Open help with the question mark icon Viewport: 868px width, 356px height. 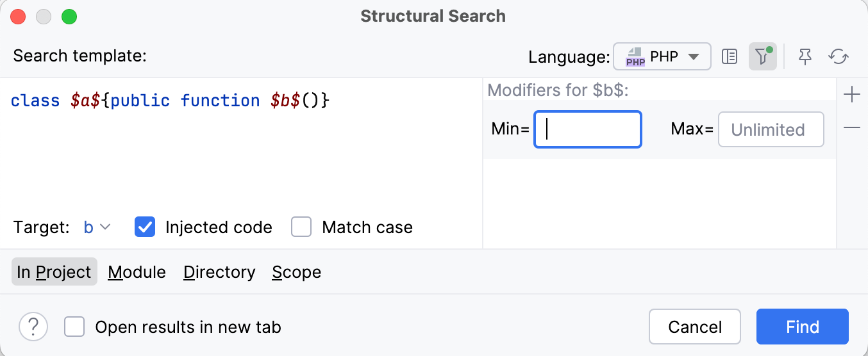point(33,327)
